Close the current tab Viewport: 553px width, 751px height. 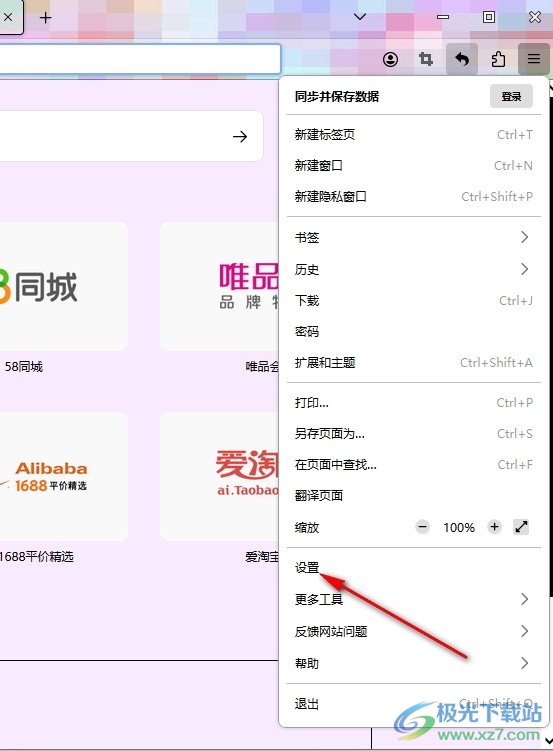point(8,17)
